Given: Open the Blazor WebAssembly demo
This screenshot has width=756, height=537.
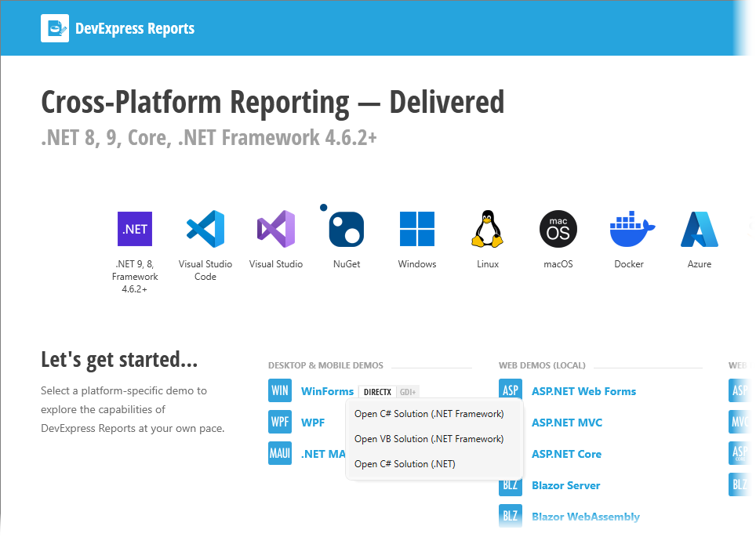Looking at the screenshot, I should 586,517.
